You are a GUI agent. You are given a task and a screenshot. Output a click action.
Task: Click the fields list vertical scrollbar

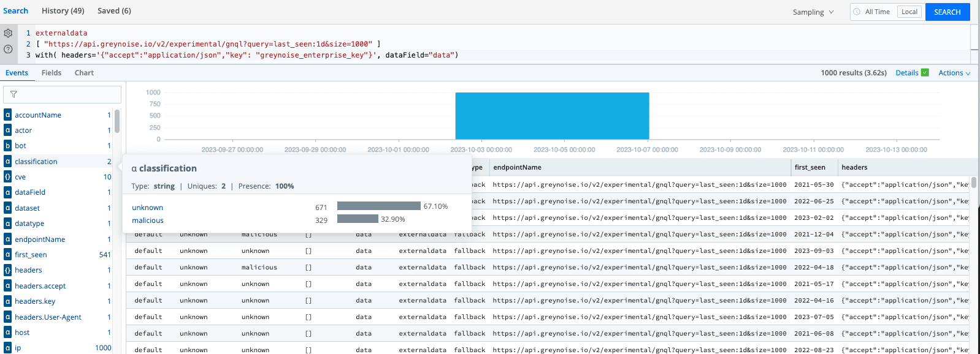tap(117, 121)
